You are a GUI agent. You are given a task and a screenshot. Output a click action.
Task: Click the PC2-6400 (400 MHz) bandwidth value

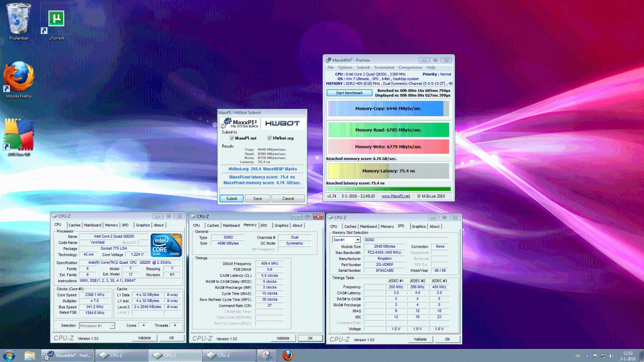384,252
